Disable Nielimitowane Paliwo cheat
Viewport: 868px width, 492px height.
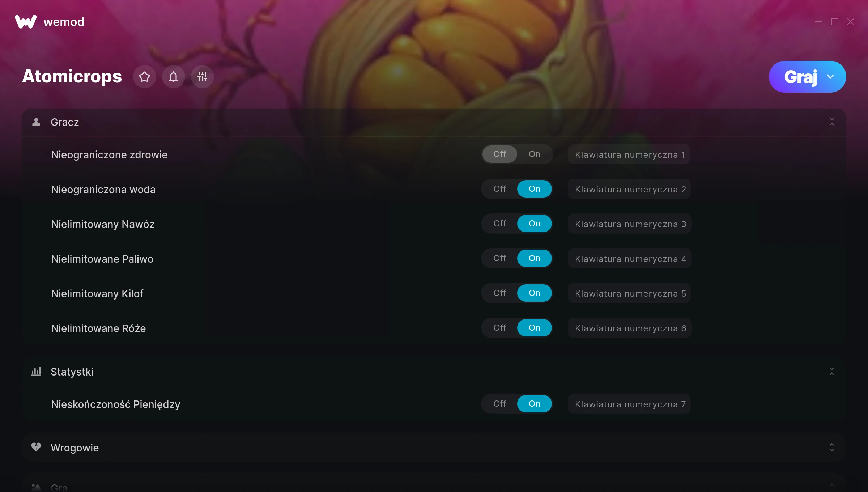point(499,258)
